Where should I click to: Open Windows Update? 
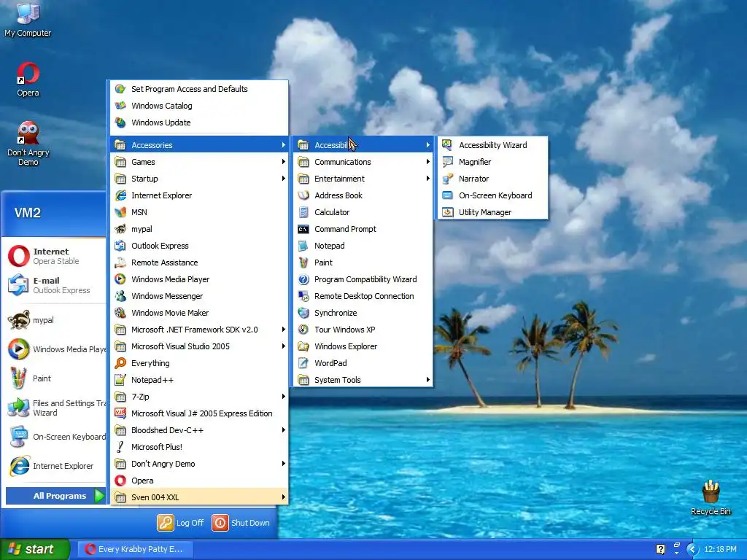point(199,122)
